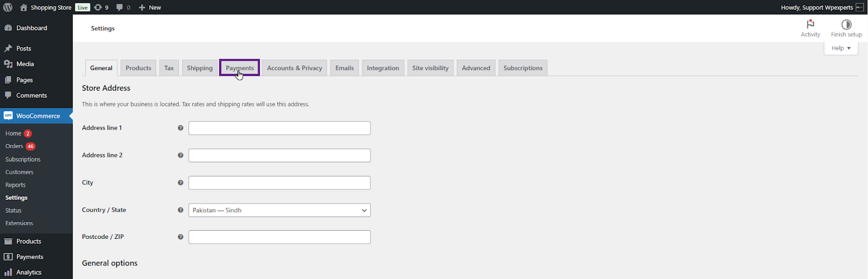Open the New content menu
The image size is (868, 279).
tap(150, 8)
